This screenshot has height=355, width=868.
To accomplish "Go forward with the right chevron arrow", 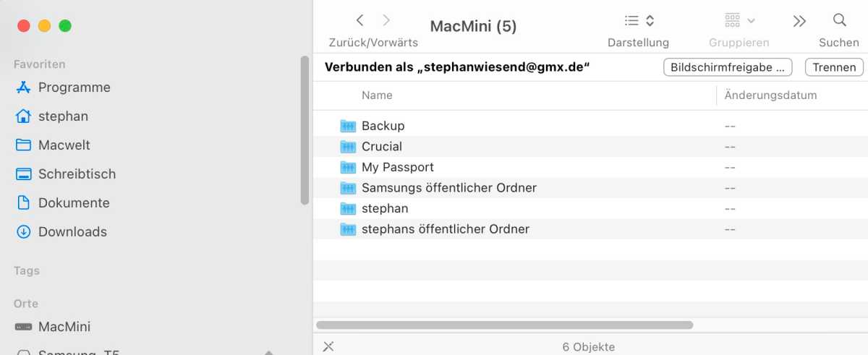I will point(386,20).
